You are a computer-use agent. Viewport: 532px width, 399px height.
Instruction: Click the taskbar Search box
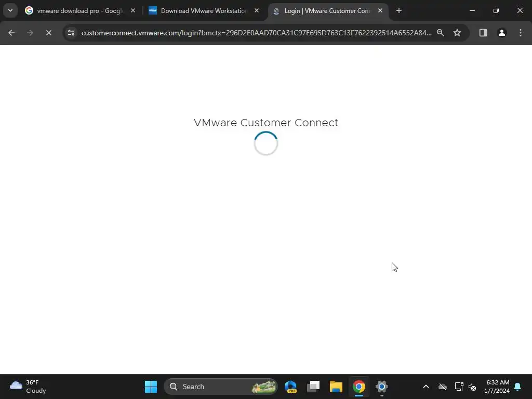220,387
